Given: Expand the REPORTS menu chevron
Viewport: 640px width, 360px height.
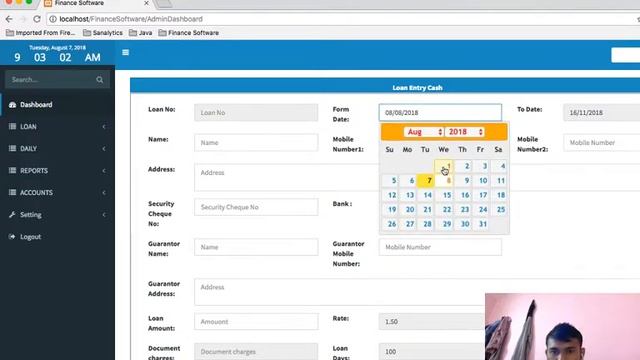Looking at the screenshot, I should 104,171.
